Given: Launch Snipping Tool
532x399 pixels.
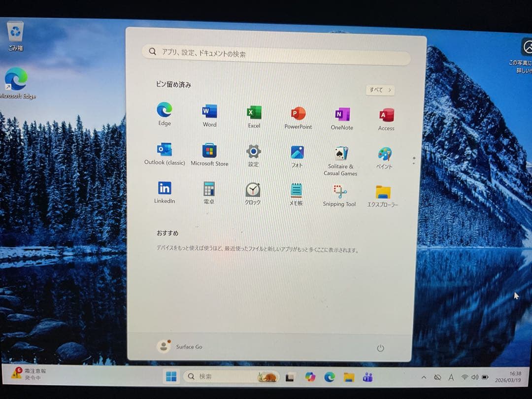Looking at the screenshot, I should 339,196.
